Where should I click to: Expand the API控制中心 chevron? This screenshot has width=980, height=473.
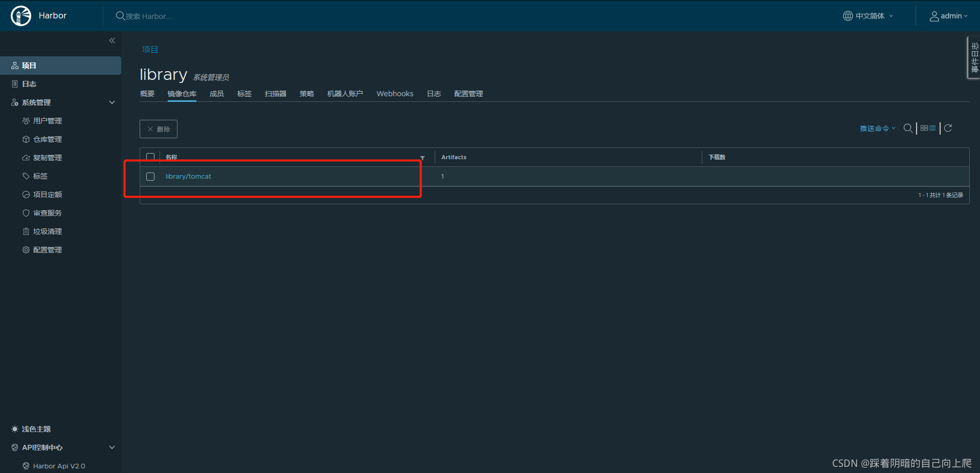[112, 447]
